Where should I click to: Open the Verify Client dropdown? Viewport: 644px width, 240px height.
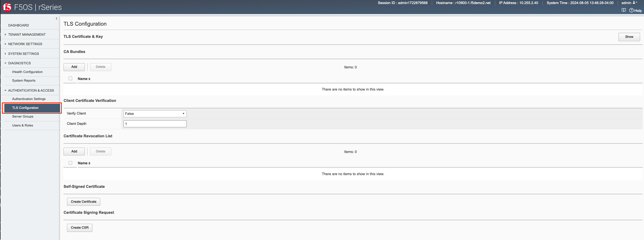(155, 114)
